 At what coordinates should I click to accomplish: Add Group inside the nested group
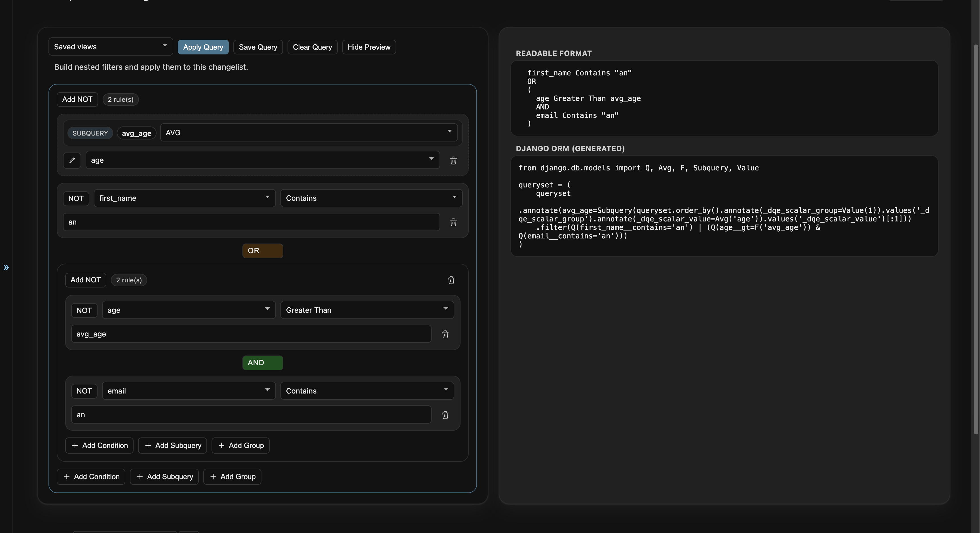click(x=240, y=445)
